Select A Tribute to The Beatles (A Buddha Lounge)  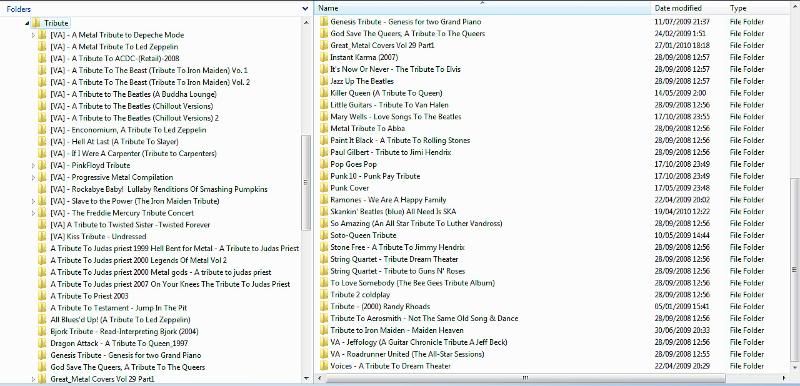coord(133,94)
